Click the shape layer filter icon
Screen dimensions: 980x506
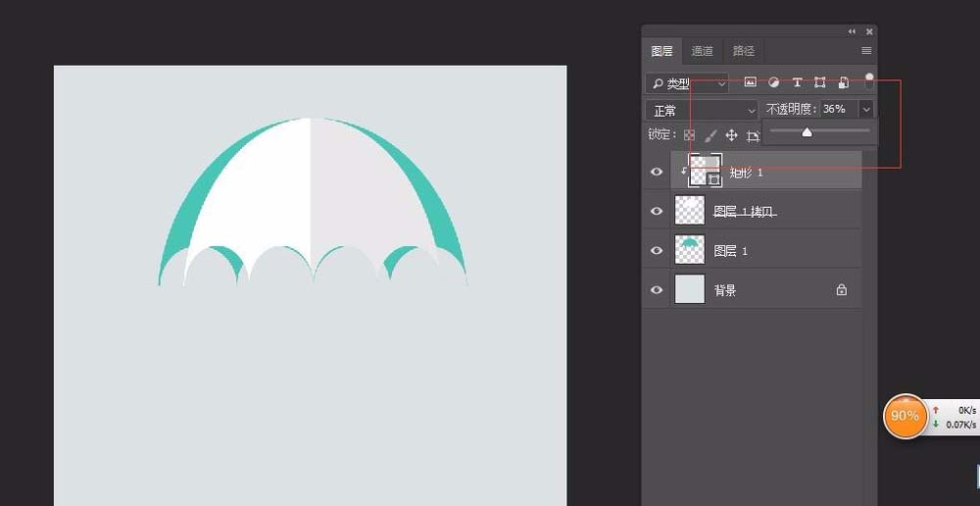[819, 83]
